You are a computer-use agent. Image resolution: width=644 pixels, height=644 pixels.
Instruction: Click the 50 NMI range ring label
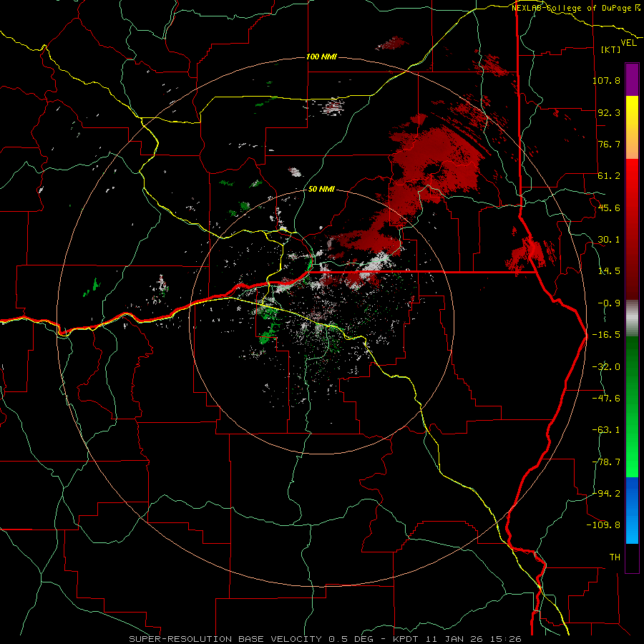coord(321,189)
